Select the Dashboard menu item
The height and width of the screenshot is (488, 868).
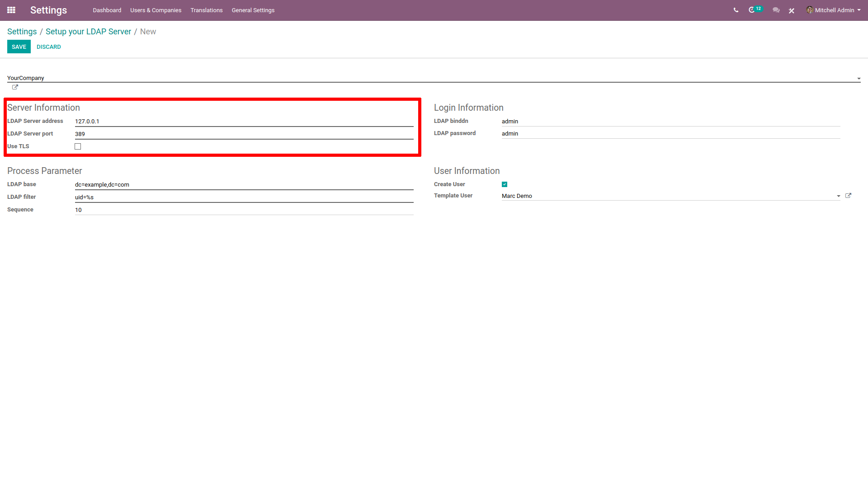pyautogui.click(x=106, y=10)
